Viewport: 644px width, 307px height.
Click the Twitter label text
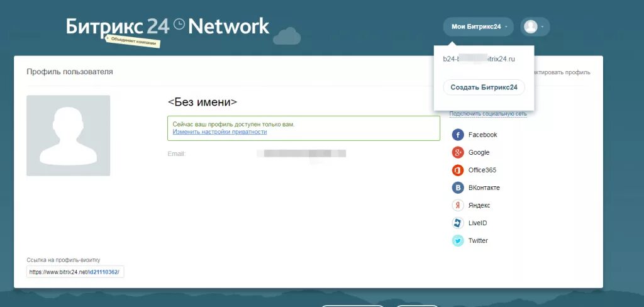pos(478,241)
